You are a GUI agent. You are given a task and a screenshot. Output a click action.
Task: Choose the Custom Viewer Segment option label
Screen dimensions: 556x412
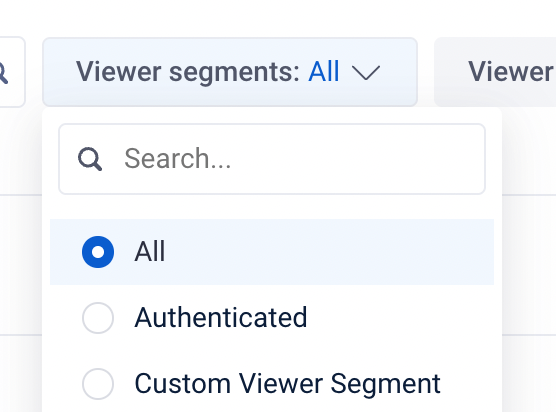[x=287, y=384]
